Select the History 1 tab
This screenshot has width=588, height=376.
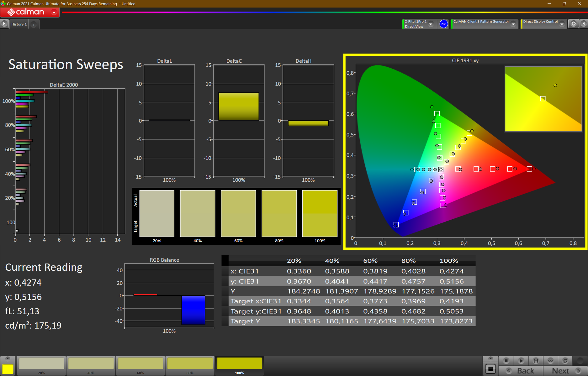19,24
